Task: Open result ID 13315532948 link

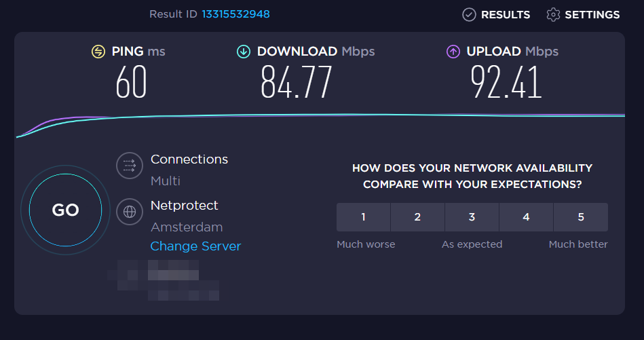Action: pos(235,14)
